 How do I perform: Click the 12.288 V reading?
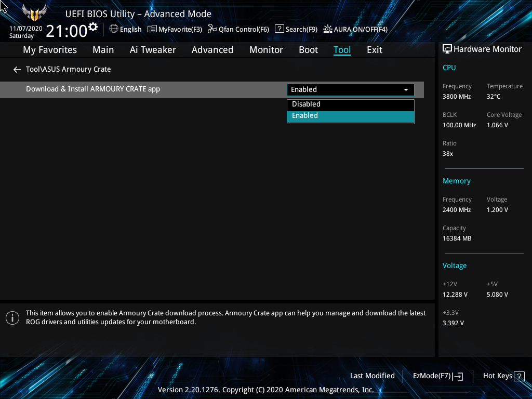pyautogui.click(x=455, y=295)
